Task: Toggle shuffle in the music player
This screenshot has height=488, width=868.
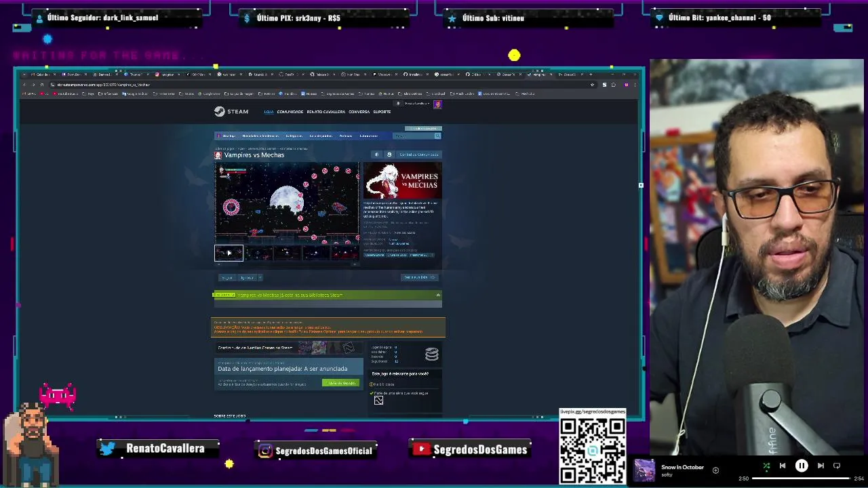Action: click(766, 466)
